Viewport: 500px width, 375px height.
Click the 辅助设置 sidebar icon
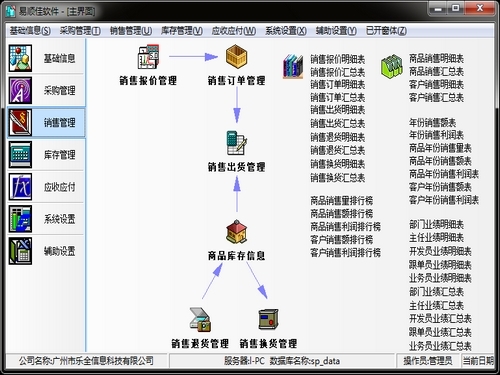20,251
